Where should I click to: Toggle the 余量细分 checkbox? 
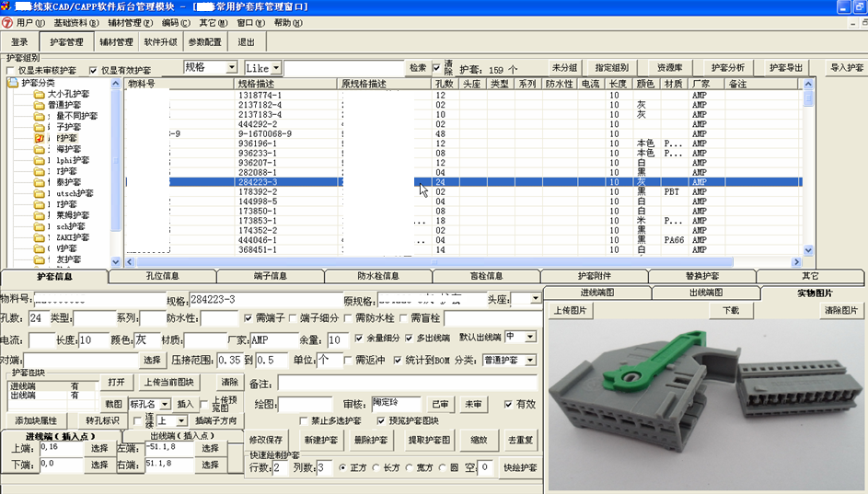click(x=359, y=338)
